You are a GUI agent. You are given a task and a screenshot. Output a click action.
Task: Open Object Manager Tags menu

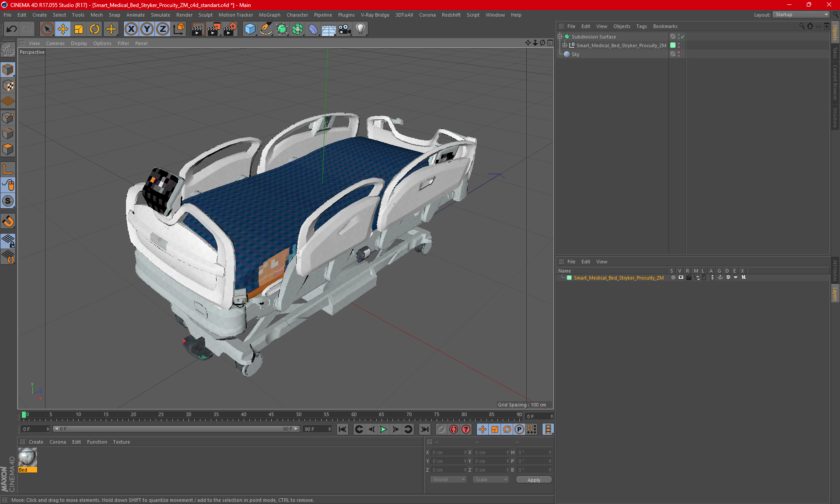click(641, 26)
